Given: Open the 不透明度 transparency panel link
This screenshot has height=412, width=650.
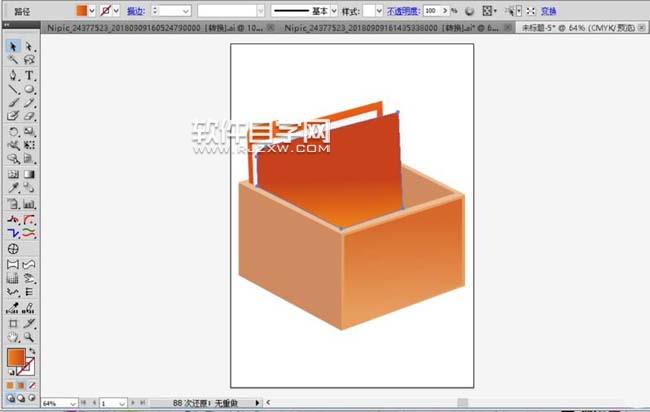Looking at the screenshot, I should [403, 11].
